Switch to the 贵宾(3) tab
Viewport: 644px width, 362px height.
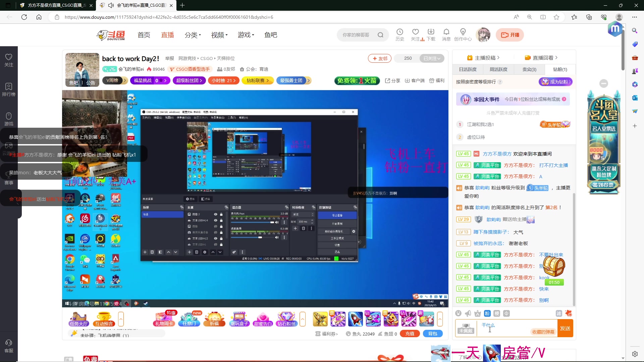point(529,69)
